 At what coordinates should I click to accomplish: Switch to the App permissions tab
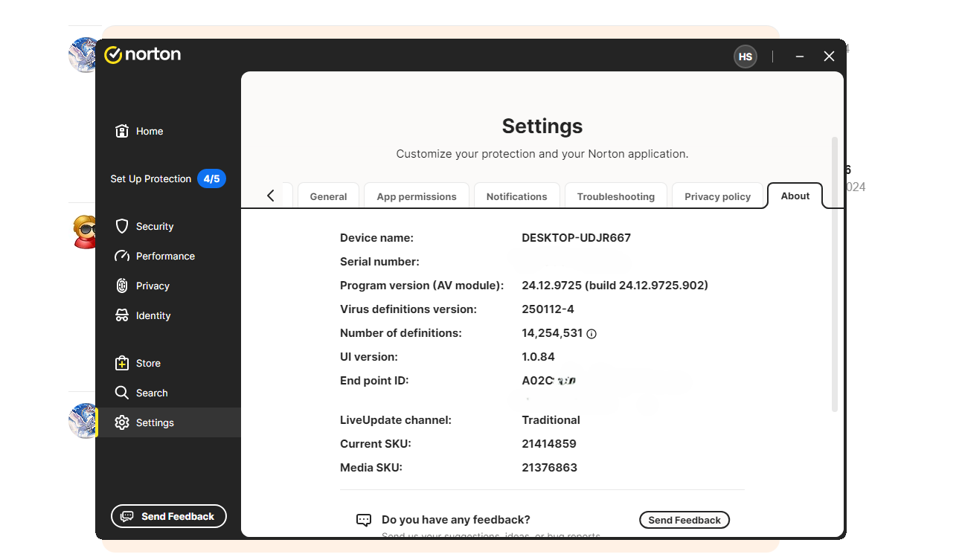417,196
